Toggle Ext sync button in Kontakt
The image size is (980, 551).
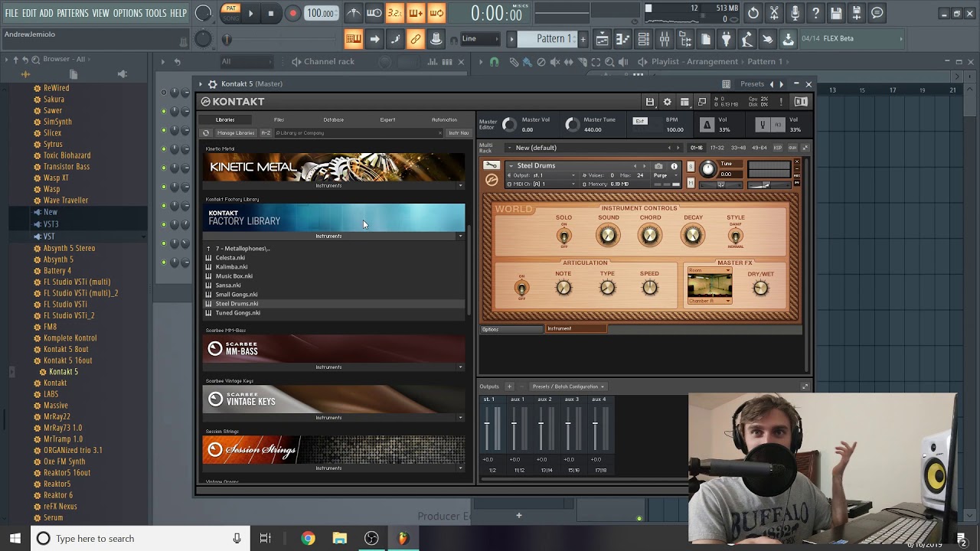tap(640, 121)
